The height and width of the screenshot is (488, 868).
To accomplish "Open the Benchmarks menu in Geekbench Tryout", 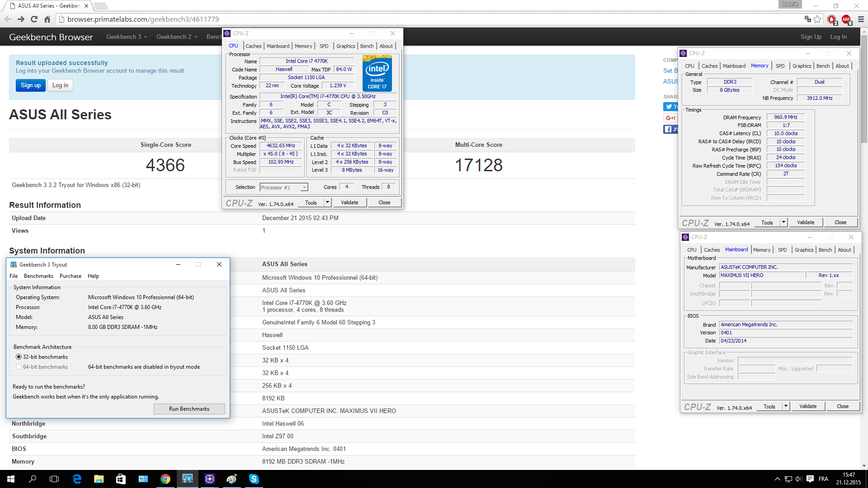I will tap(38, 276).
